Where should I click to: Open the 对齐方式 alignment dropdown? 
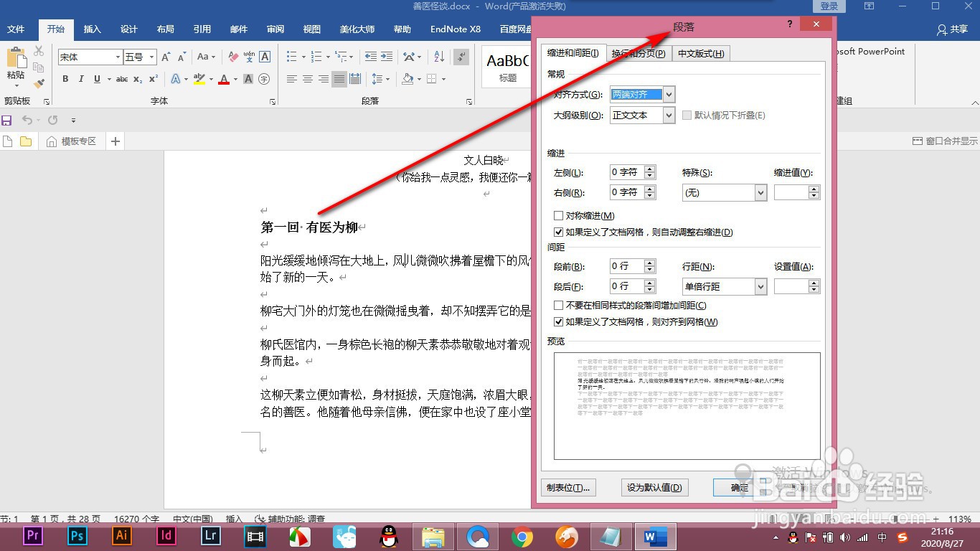(x=668, y=94)
